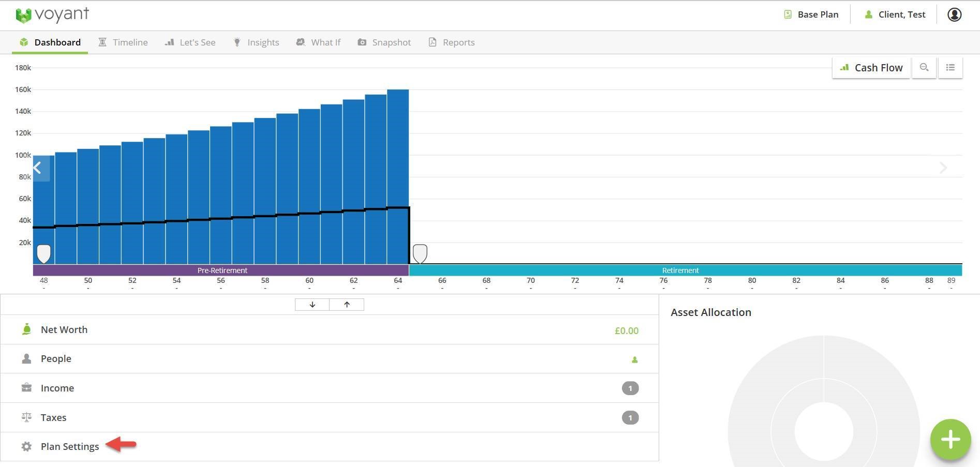
Task: Open the Client, Test selector
Action: coord(895,14)
